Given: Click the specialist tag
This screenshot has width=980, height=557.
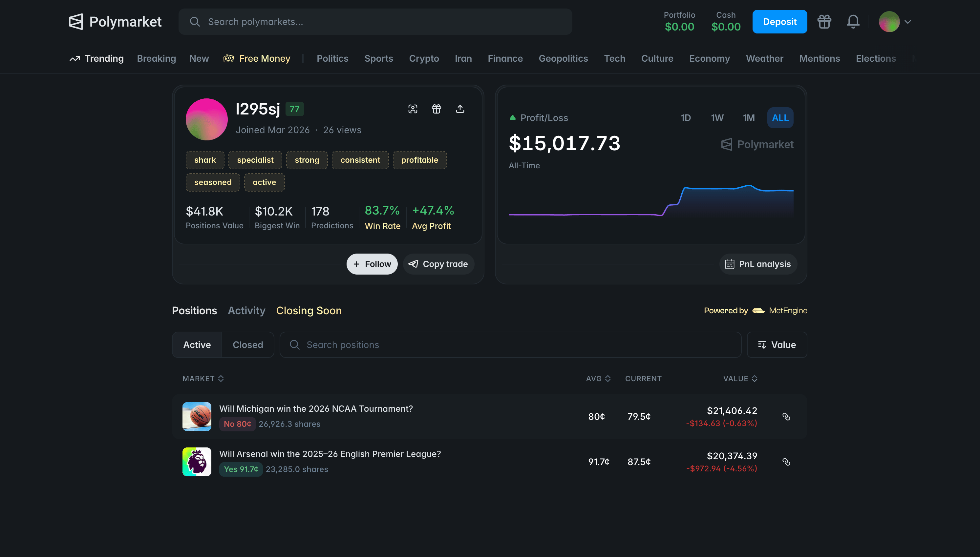Looking at the screenshot, I should coord(255,160).
